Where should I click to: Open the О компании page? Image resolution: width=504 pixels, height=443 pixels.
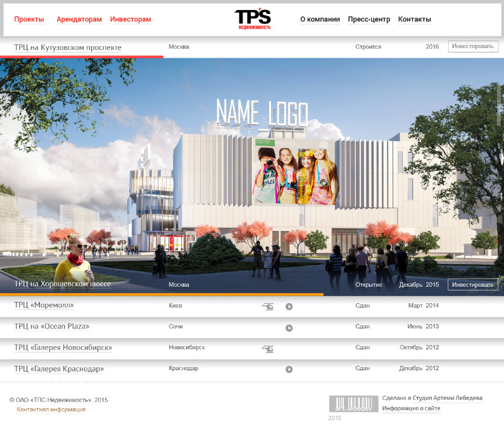(320, 20)
